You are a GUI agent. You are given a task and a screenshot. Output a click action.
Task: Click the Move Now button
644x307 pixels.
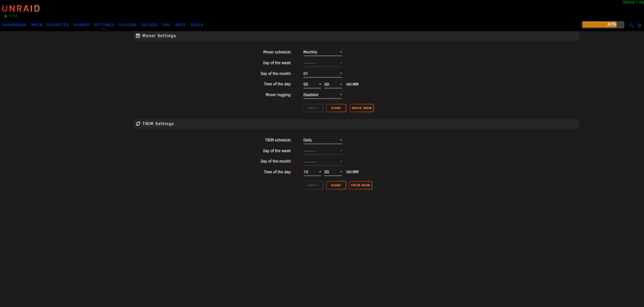pyautogui.click(x=362, y=108)
